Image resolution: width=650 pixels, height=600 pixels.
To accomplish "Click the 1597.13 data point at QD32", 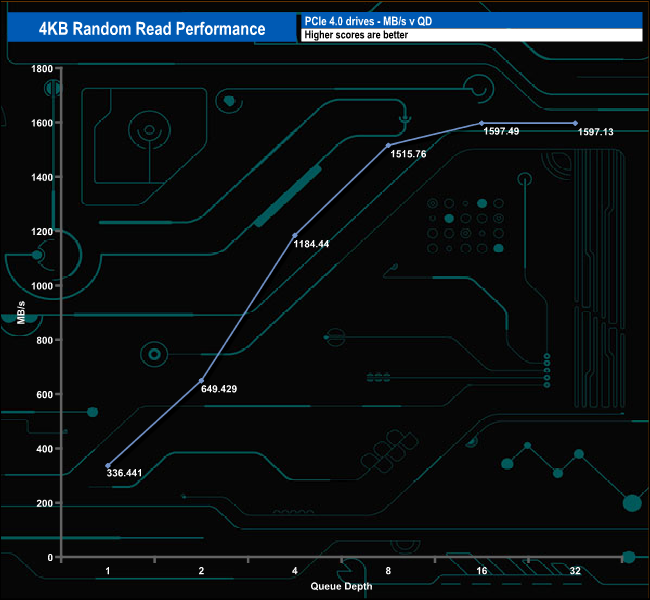I will [x=575, y=123].
